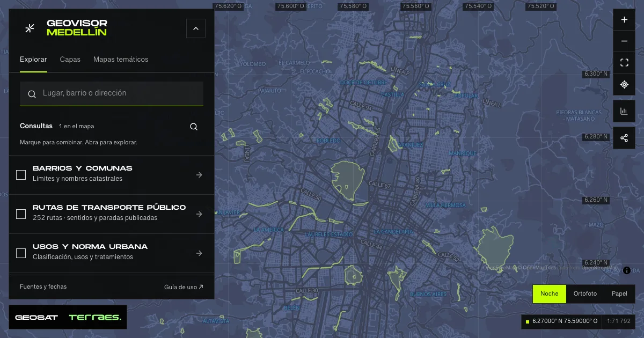
Task: Click the LA CANDELARIA map label
Action: pos(394,232)
